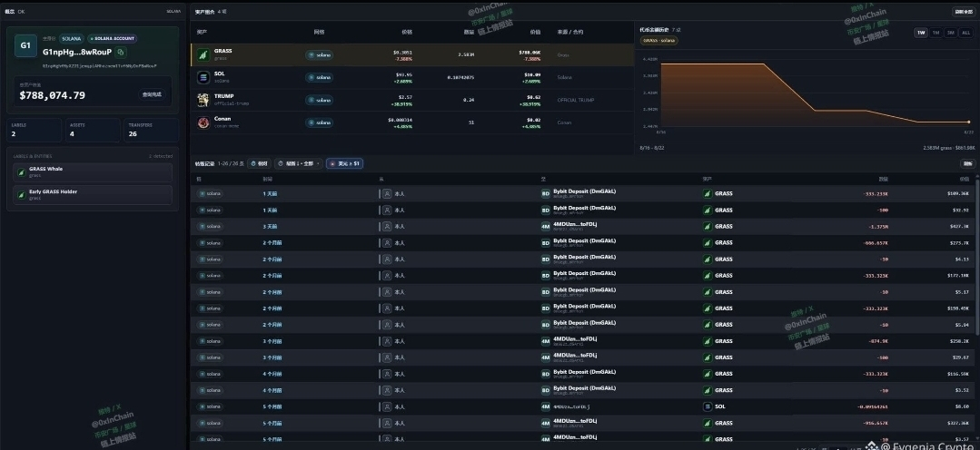This screenshot has height=450, width=980.
Task: Click the TRUMP token image
Action: [203, 100]
